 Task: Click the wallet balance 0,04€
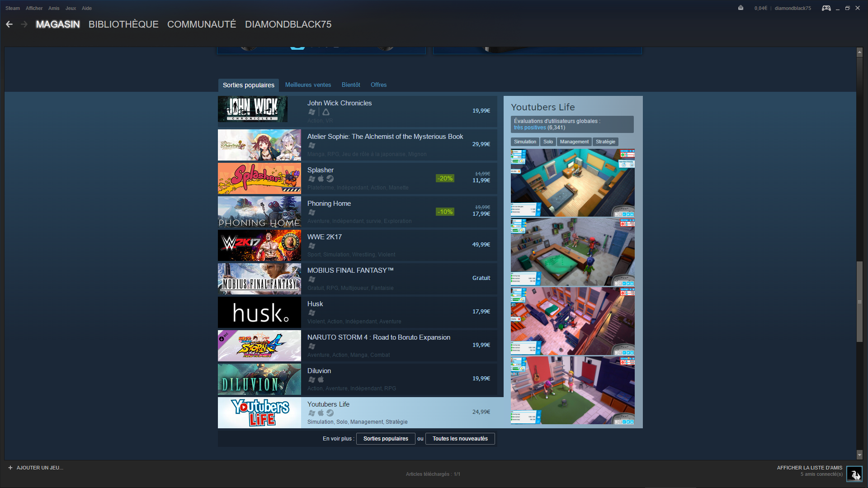(x=761, y=8)
